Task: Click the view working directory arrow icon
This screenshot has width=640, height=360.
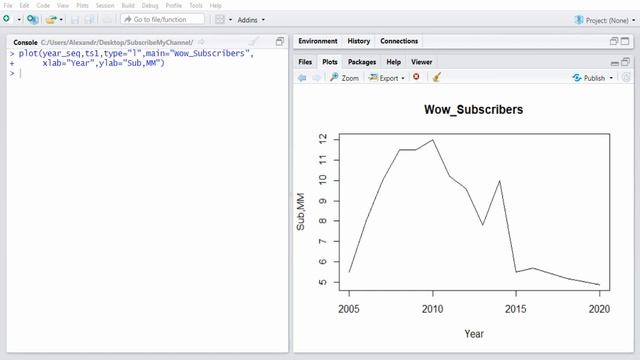Action: (x=201, y=42)
